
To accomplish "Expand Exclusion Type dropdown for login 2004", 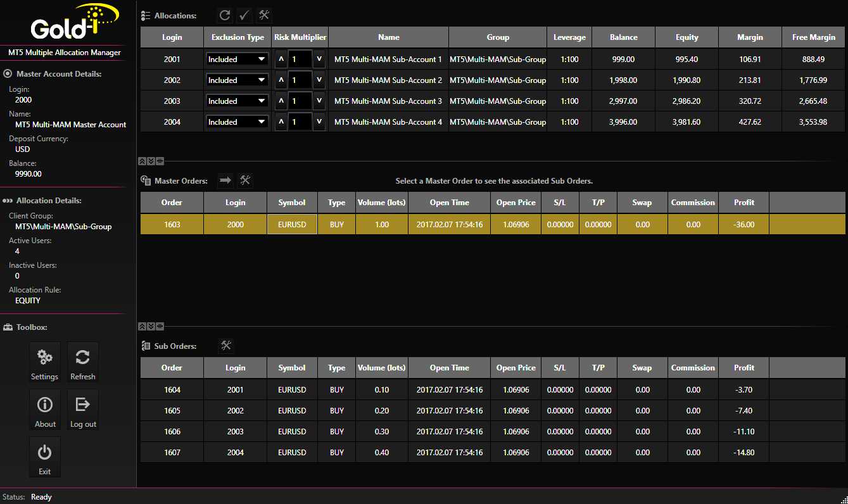I will 237,122.
